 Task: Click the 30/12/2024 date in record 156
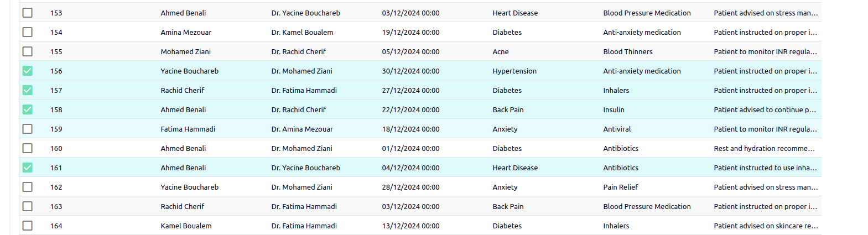[x=410, y=71]
